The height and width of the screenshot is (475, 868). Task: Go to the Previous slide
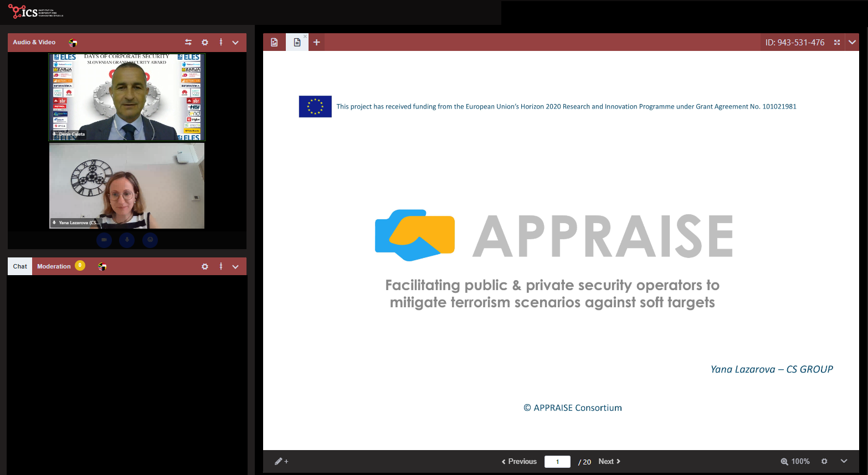(519, 461)
